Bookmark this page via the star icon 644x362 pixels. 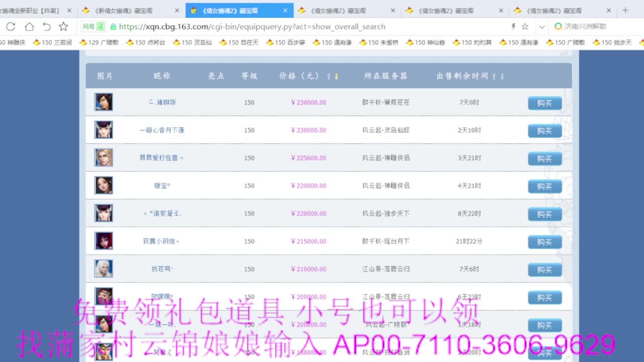(x=64, y=27)
